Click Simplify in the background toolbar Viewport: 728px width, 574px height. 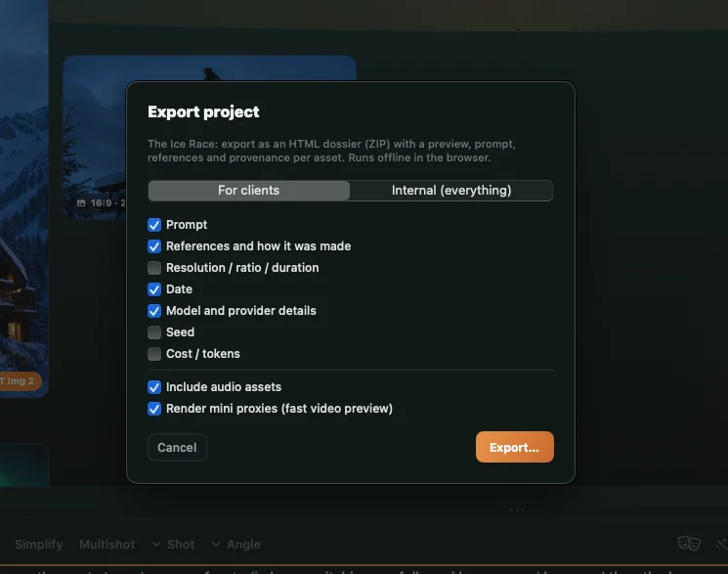(38, 545)
